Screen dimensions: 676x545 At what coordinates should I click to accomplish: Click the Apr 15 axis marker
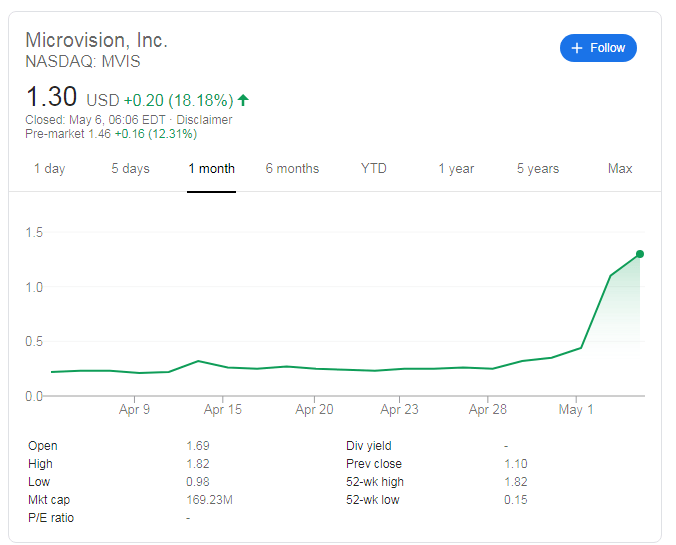pyautogui.click(x=222, y=409)
